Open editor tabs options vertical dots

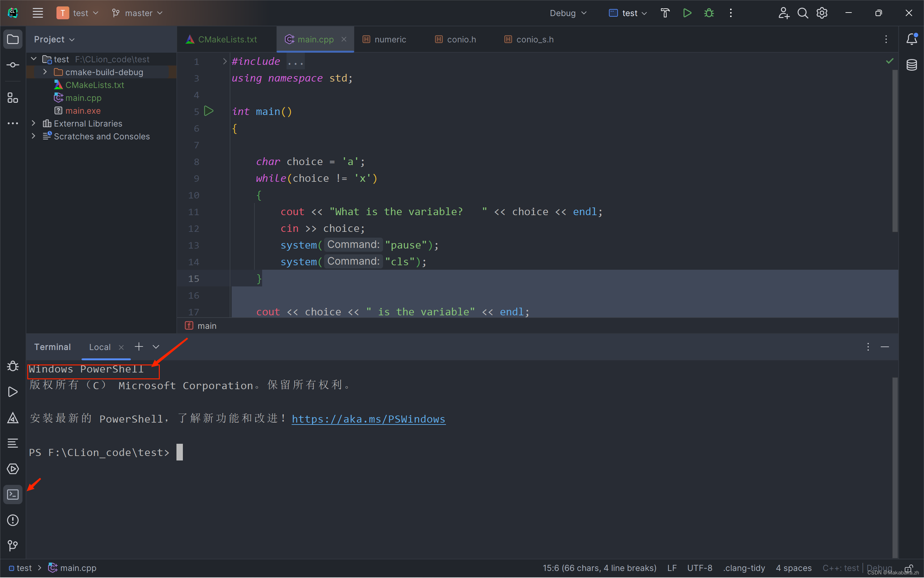(x=886, y=39)
